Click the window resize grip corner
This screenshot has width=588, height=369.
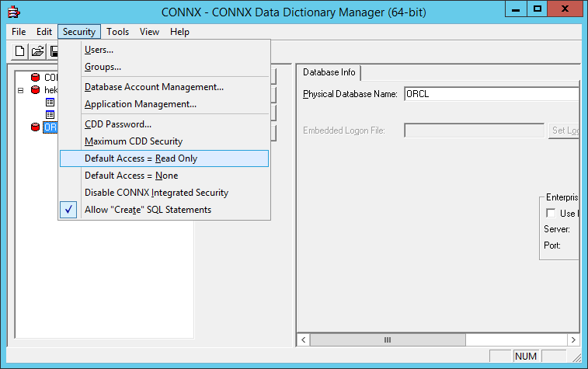tap(576, 357)
